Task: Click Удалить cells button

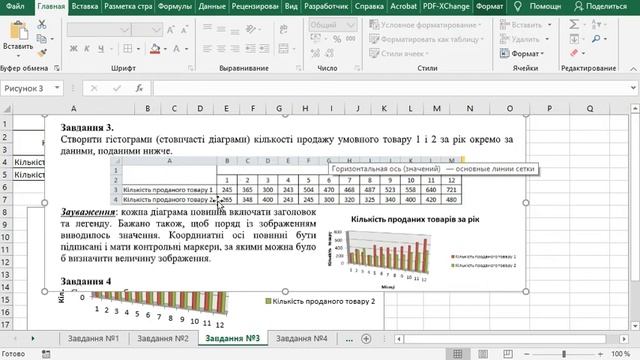Action: point(524,39)
